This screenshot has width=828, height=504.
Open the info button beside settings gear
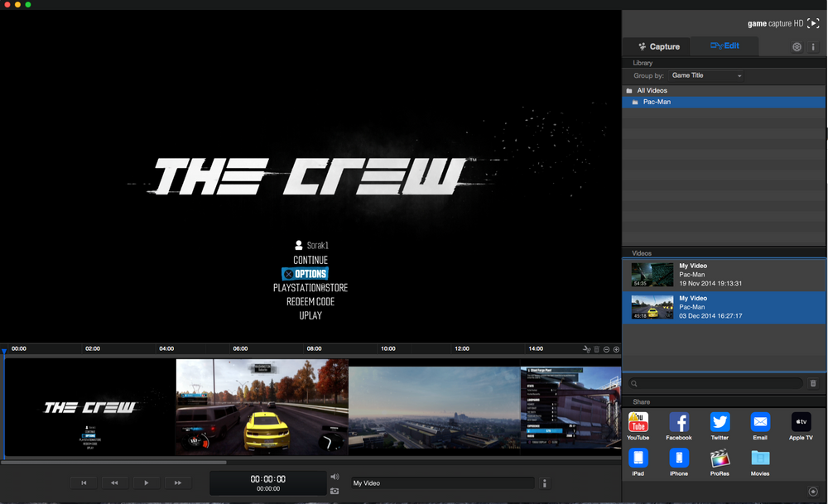813,47
